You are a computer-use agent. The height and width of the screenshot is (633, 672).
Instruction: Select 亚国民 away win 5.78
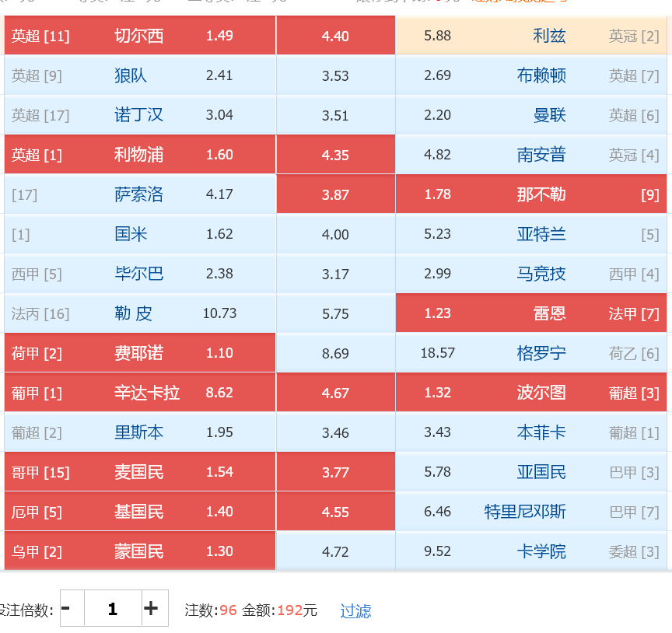coord(531,472)
